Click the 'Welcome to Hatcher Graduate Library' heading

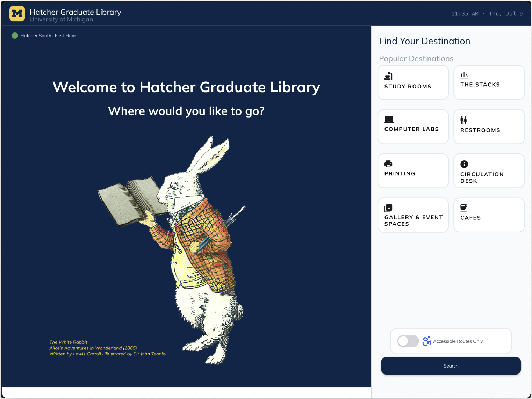[x=186, y=87]
